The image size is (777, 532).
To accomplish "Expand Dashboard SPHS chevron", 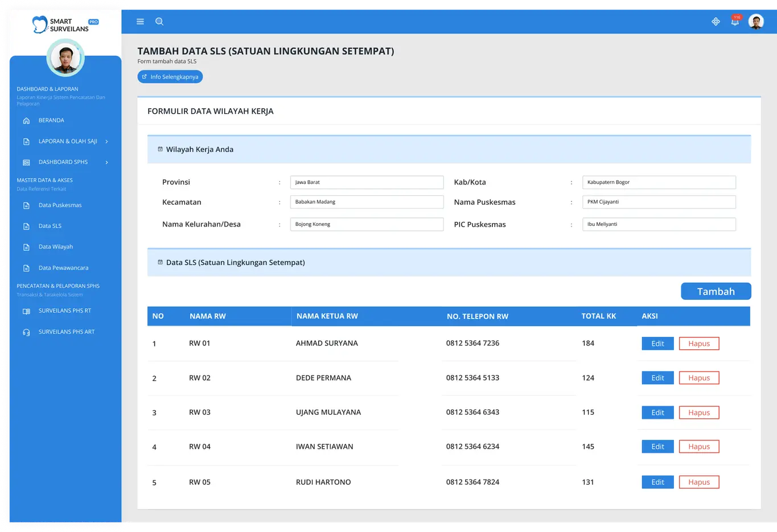I will (x=106, y=163).
